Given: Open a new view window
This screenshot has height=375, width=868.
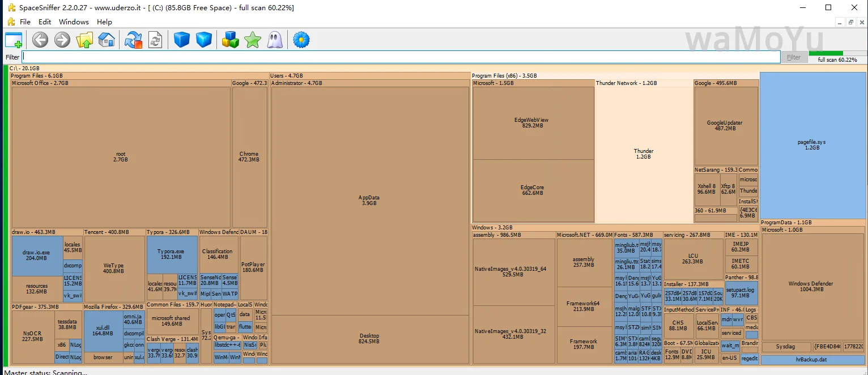Looking at the screenshot, I should (x=14, y=40).
